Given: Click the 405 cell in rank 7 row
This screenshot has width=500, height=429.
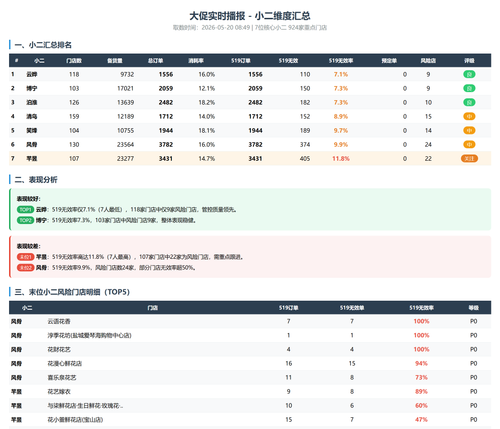Looking at the screenshot, I should [305, 159].
